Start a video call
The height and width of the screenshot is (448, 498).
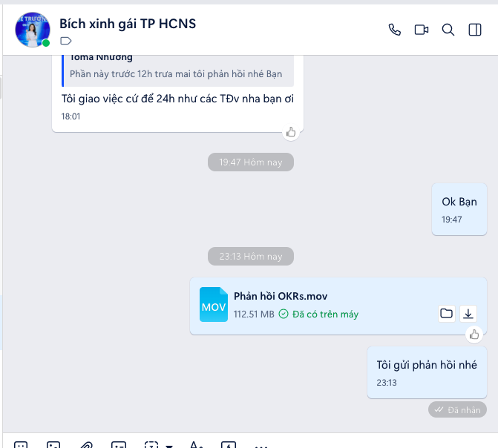(422, 30)
